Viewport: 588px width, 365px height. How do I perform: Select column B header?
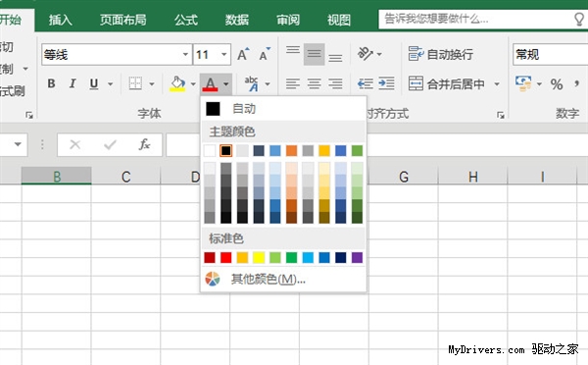pyautogui.click(x=57, y=176)
